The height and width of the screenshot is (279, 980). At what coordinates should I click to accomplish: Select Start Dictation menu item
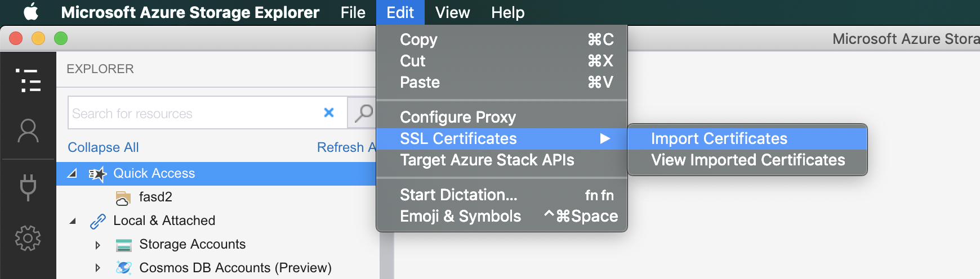click(x=501, y=195)
